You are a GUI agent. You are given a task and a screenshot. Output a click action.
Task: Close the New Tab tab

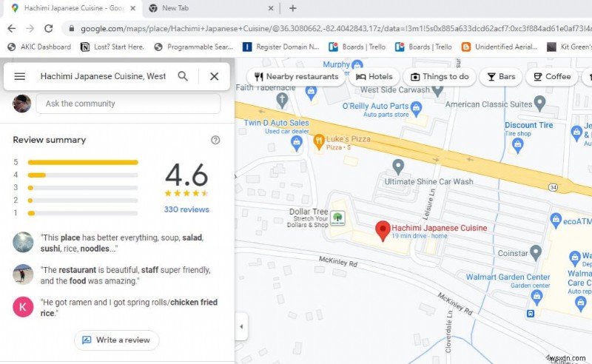point(271,8)
